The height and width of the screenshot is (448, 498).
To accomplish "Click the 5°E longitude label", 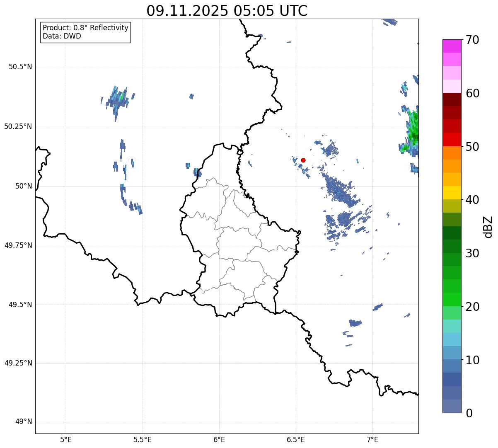I will [66, 439].
